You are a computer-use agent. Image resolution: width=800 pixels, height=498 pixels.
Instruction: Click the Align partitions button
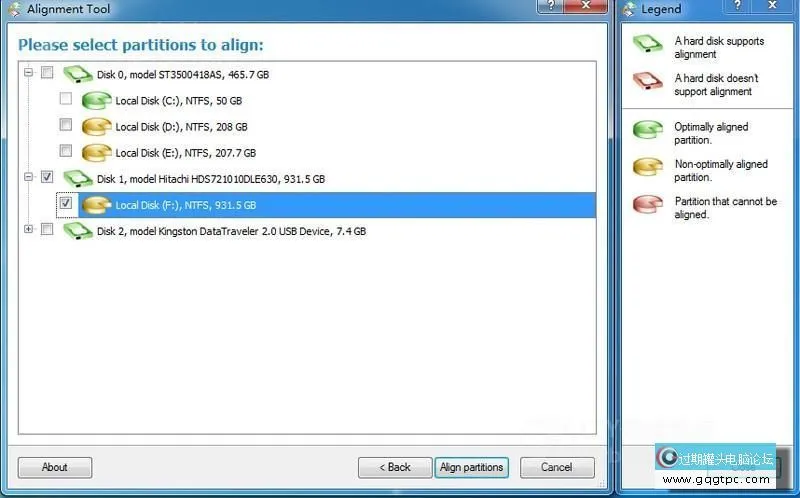[471, 467]
